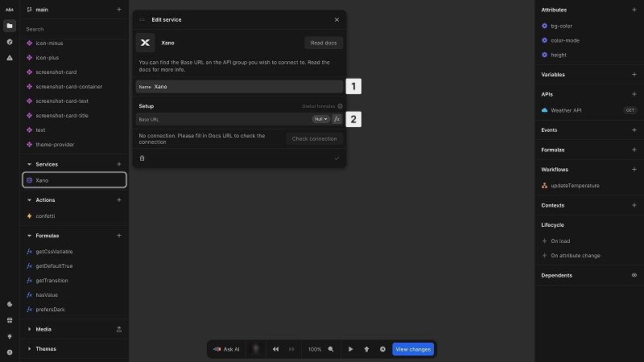Add a new attribute
The width and height of the screenshot is (644, 362).
[634, 10]
